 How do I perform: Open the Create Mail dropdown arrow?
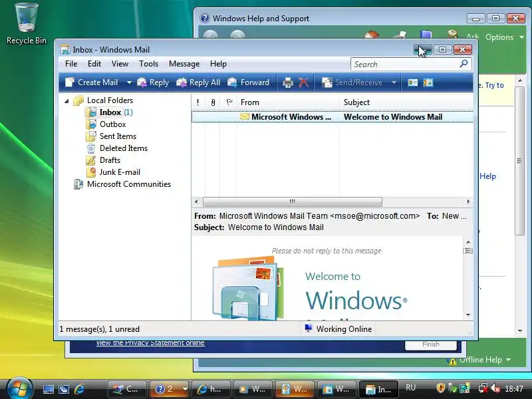129,82
